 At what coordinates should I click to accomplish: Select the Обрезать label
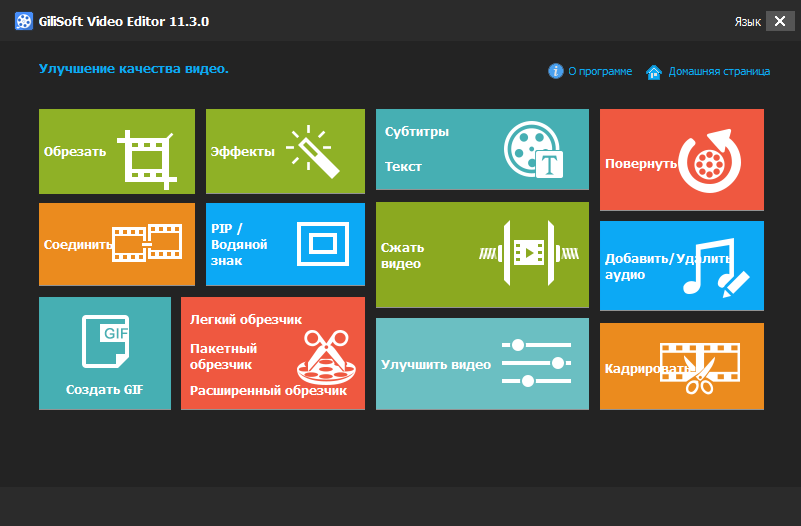pos(75,152)
